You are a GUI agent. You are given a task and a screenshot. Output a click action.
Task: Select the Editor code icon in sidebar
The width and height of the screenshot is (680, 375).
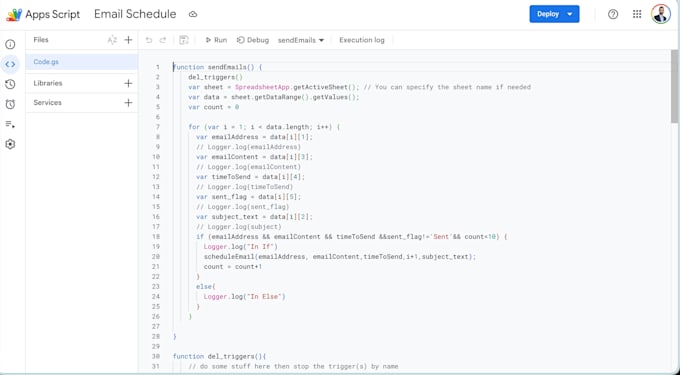pos(10,64)
